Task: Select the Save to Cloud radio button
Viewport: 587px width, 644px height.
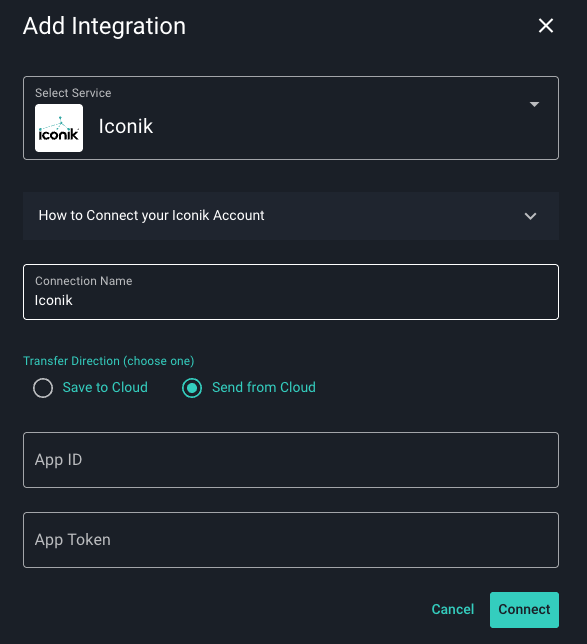Action: click(43, 388)
